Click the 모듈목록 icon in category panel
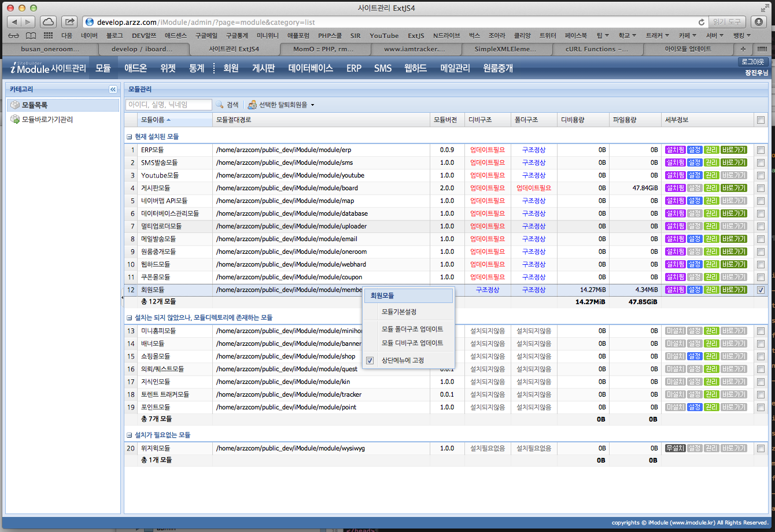Image resolution: width=775 pixels, height=532 pixels. coord(15,105)
